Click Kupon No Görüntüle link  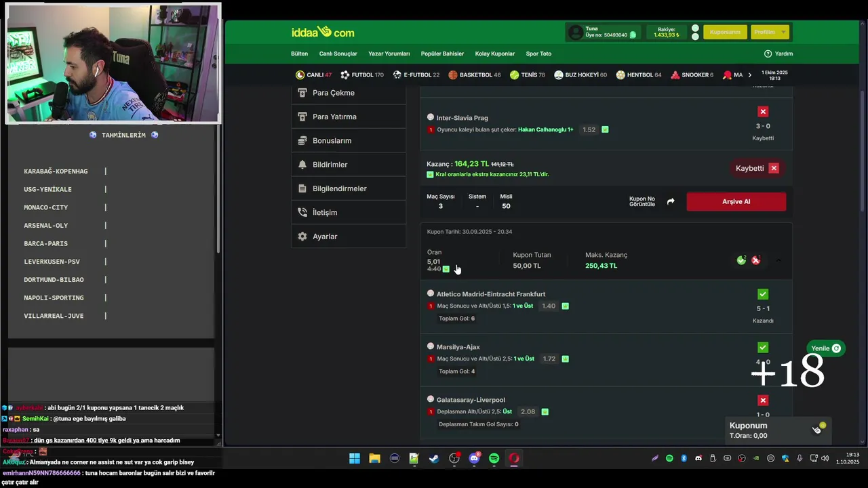[642, 201]
